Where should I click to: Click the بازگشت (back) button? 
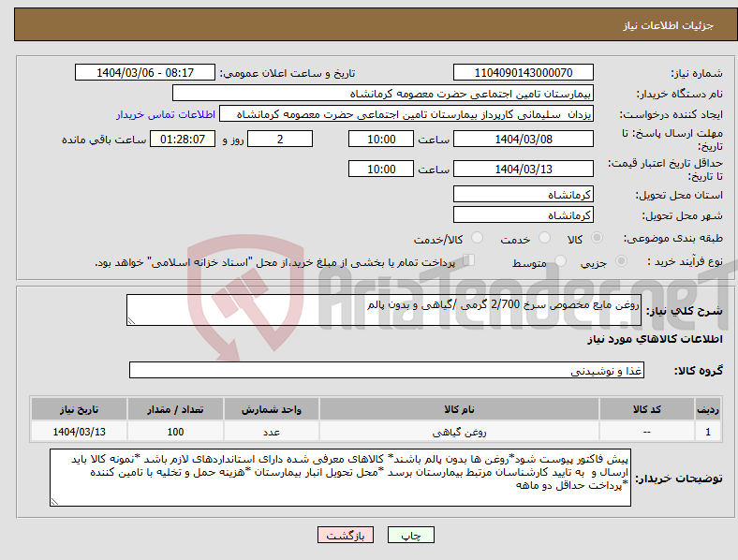(346, 535)
